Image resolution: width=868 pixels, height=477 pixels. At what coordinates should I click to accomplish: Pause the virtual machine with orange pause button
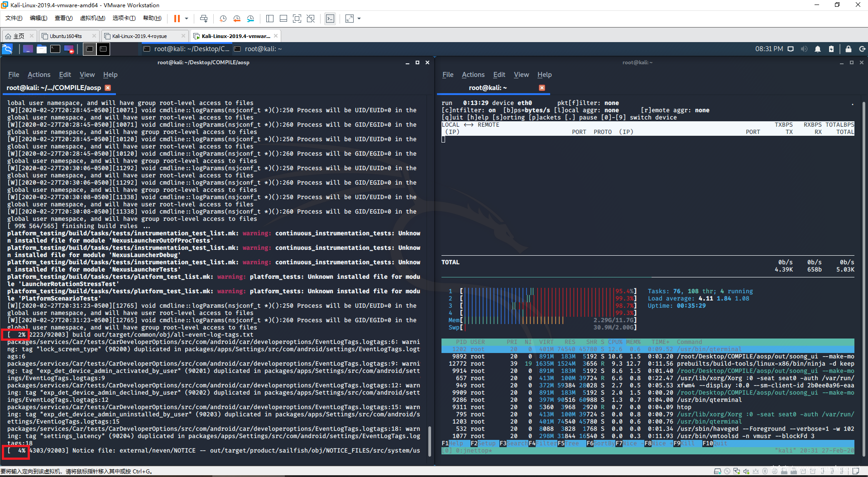177,19
